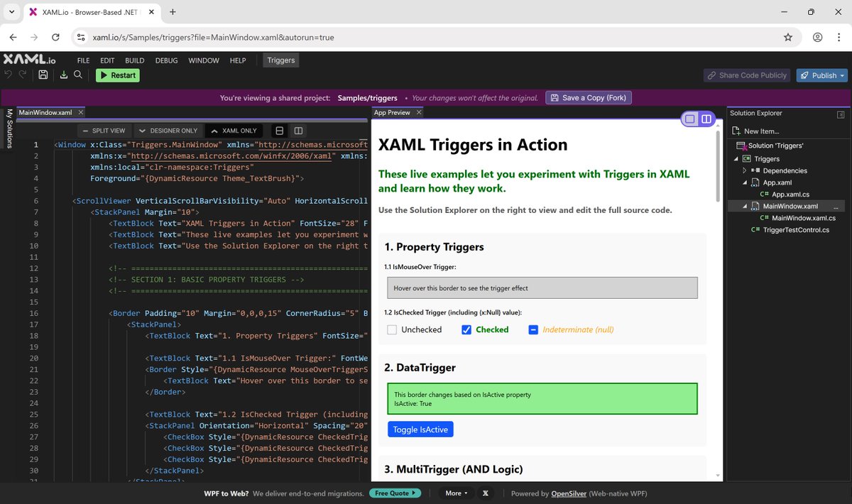Toggle the Unchecked checkbox
Image resolution: width=852 pixels, height=504 pixels.
coord(392,329)
